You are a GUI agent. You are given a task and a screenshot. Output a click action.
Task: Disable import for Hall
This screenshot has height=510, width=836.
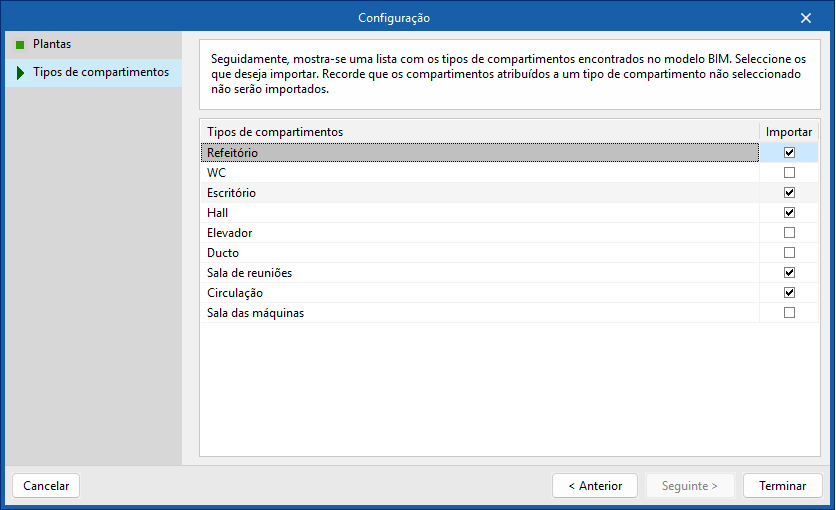click(789, 213)
